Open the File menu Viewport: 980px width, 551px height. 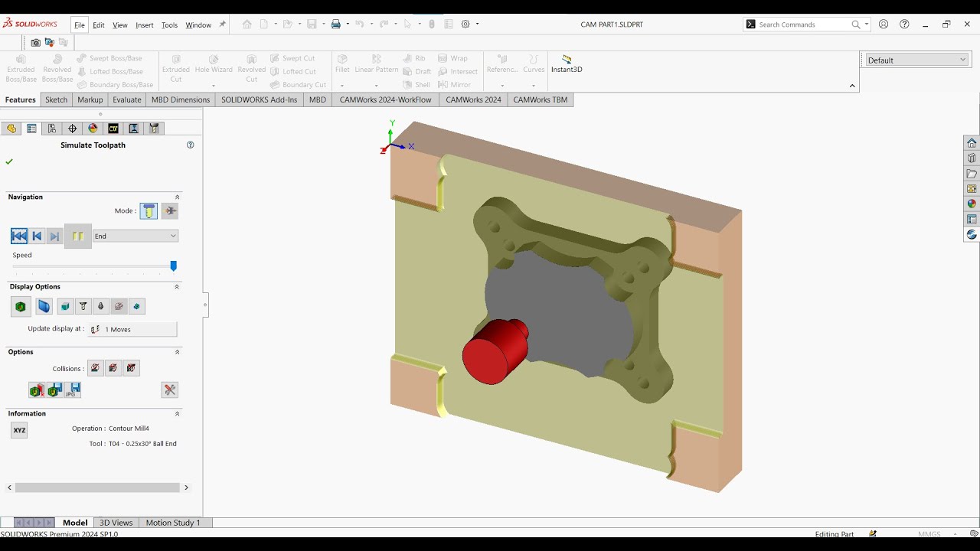click(x=80, y=24)
